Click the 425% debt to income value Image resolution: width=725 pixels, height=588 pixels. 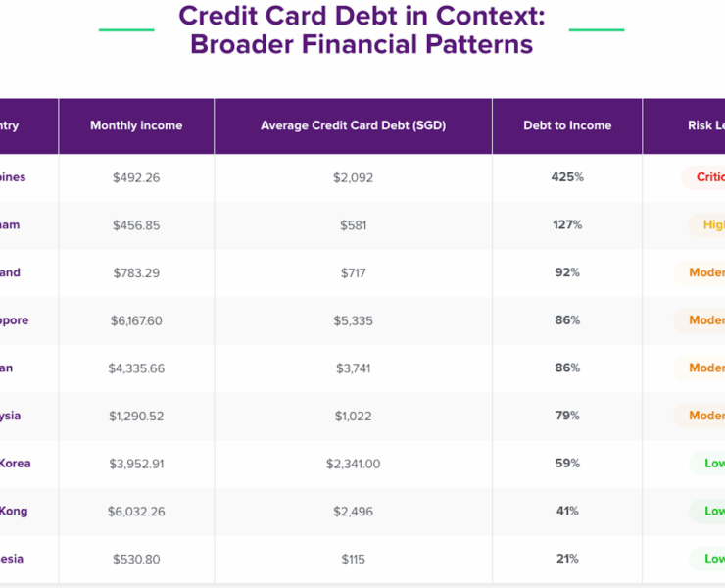pos(567,177)
